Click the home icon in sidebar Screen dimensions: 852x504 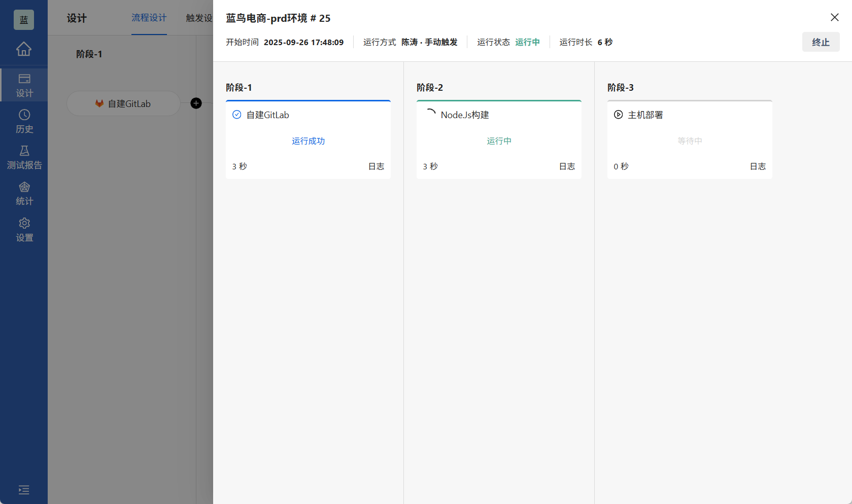click(x=23, y=49)
